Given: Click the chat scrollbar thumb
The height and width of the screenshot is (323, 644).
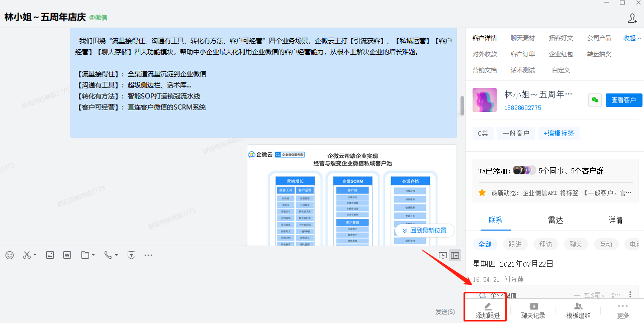Looking at the screenshot, I should [462, 105].
